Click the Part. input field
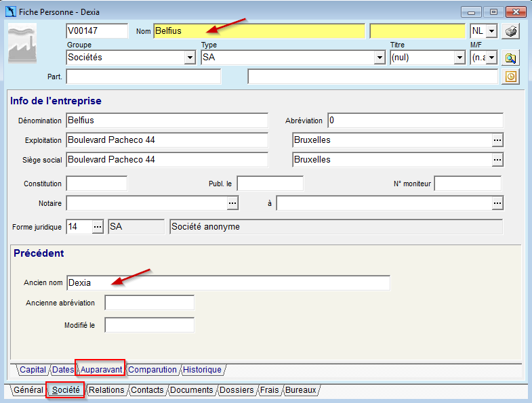 144,77
